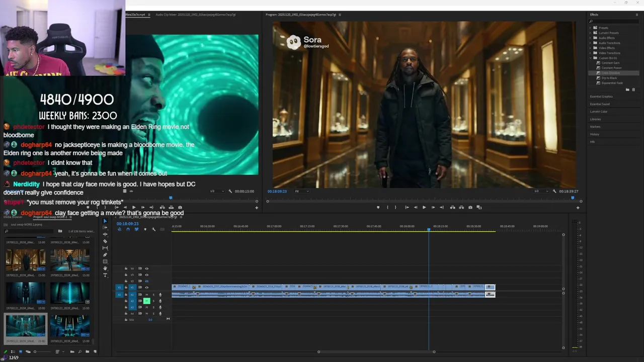
Task: Expand Audio Effects folder
Action: (591, 38)
